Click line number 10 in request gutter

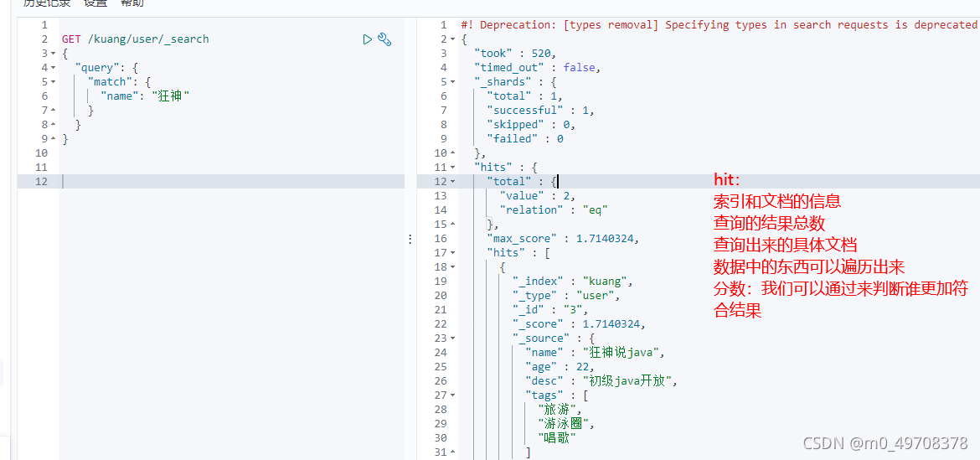click(x=42, y=153)
